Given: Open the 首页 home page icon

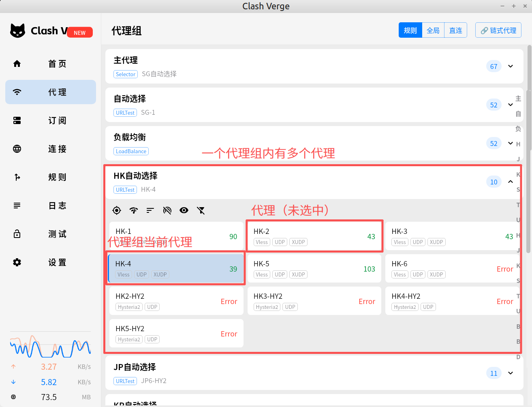Looking at the screenshot, I should click(17, 64).
